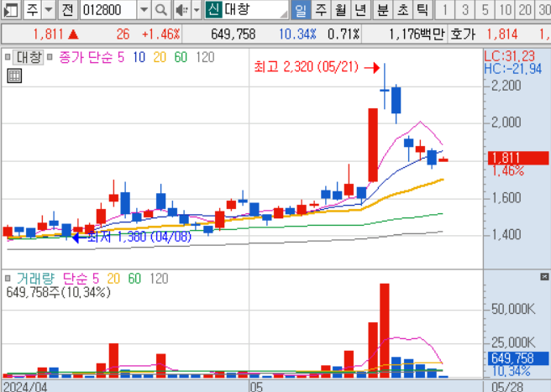Viewport: 551px width, 392px height.
Task: Click the LC:31.23 indicator
Action: (509, 56)
